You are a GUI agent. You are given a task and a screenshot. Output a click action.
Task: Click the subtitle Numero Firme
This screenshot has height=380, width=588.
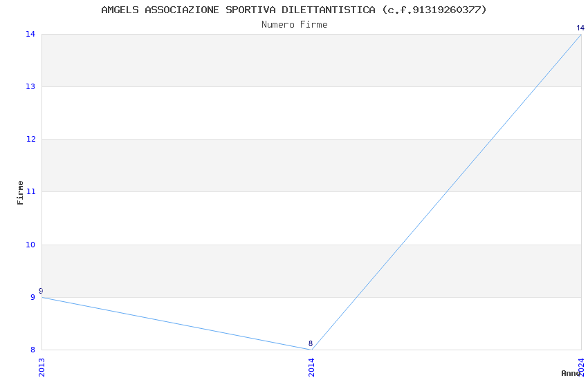pyautogui.click(x=295, y=25)
